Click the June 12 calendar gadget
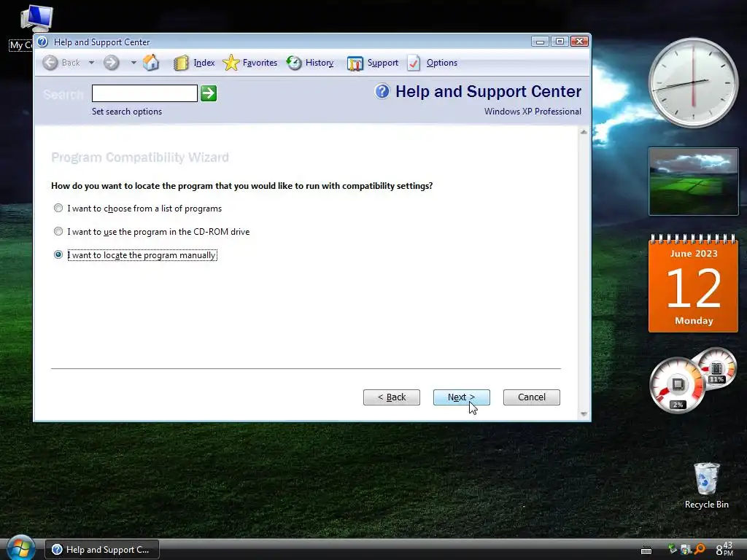The height and width of the screenshot is (560, 747). coord(693,284)
